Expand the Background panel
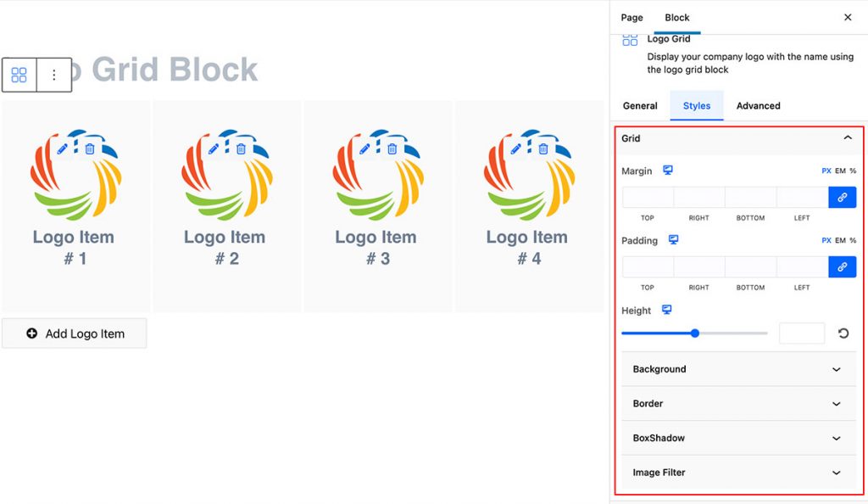Screen dimensions: 868x504 [738, 369]
